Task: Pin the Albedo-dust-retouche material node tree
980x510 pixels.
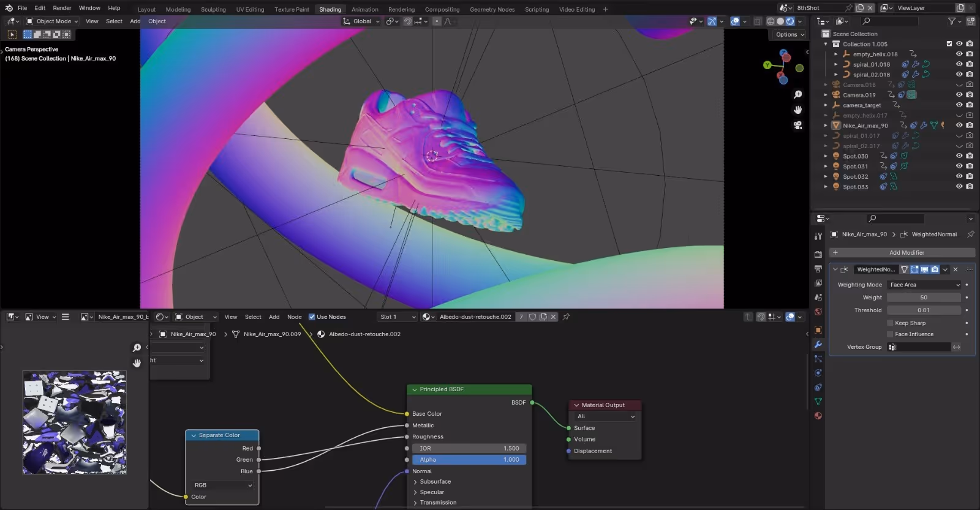Action: pos(566,317)
